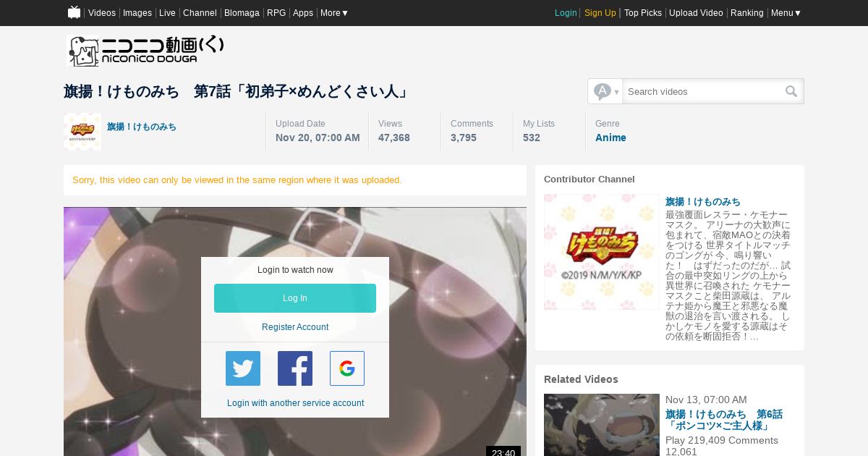Click Login with another service account
Viewport: 868px width, 456px height.
tap(295, 403)
